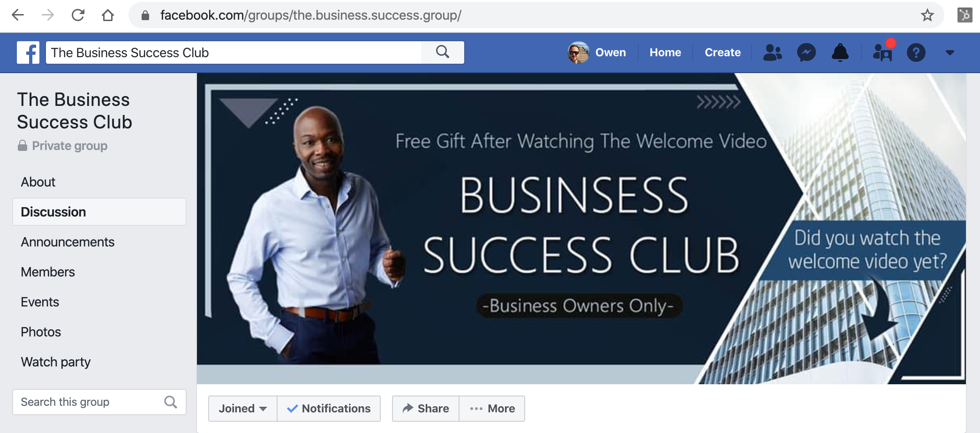Click the Facebook logo icon
The image size is (980, 433).
click(x=28, y=52)
